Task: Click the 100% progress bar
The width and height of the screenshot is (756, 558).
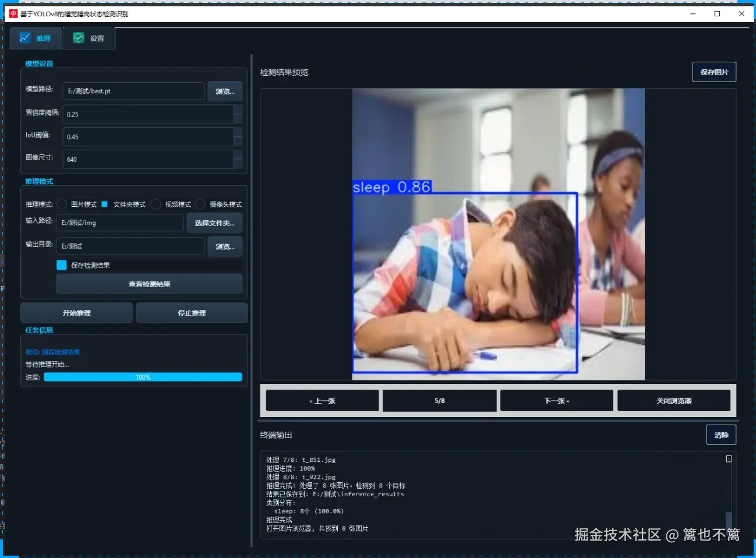Action: 143,377
